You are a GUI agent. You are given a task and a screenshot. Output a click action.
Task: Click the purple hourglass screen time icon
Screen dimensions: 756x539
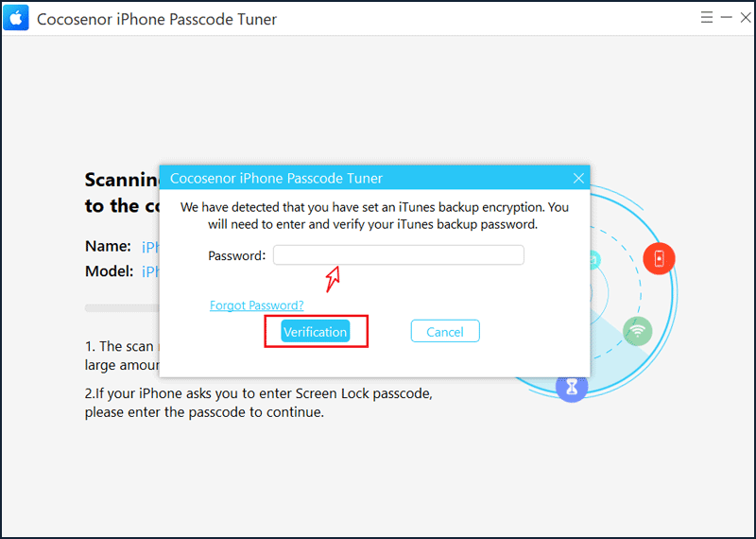coord(572,387)
